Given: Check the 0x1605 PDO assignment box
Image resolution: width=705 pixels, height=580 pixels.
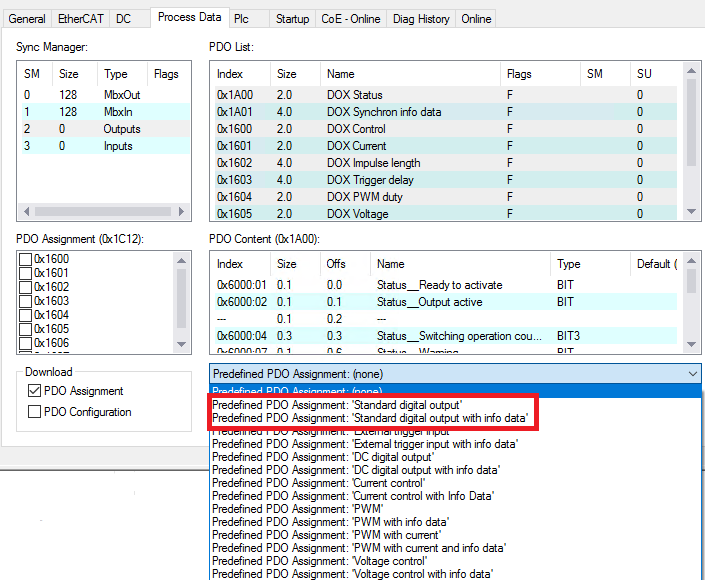Looking at the screenshot, I should point(26,329).
